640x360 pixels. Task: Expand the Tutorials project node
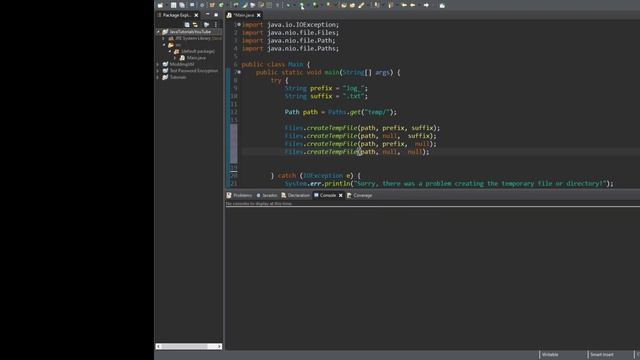click(x=158, y=77)
